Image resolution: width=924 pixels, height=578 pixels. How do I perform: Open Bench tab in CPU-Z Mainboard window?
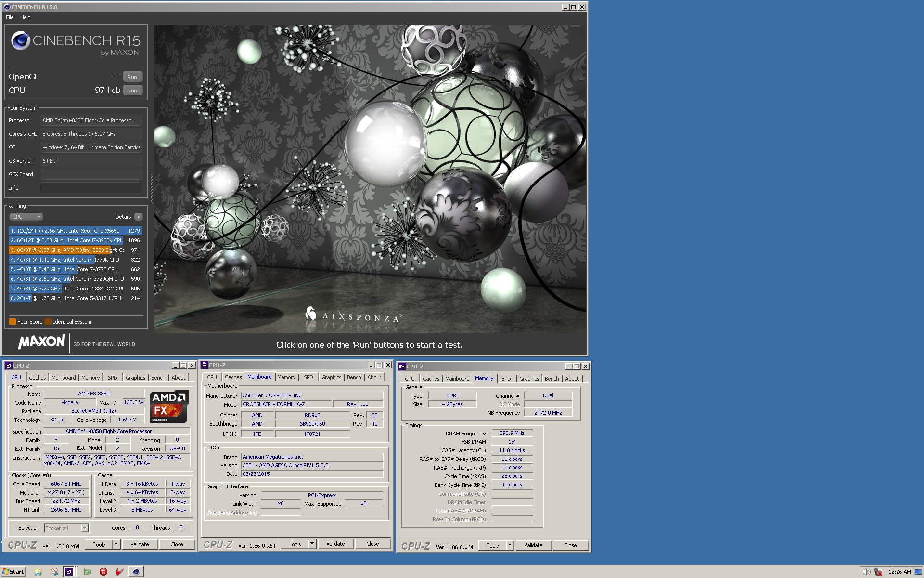click(354, 377)
